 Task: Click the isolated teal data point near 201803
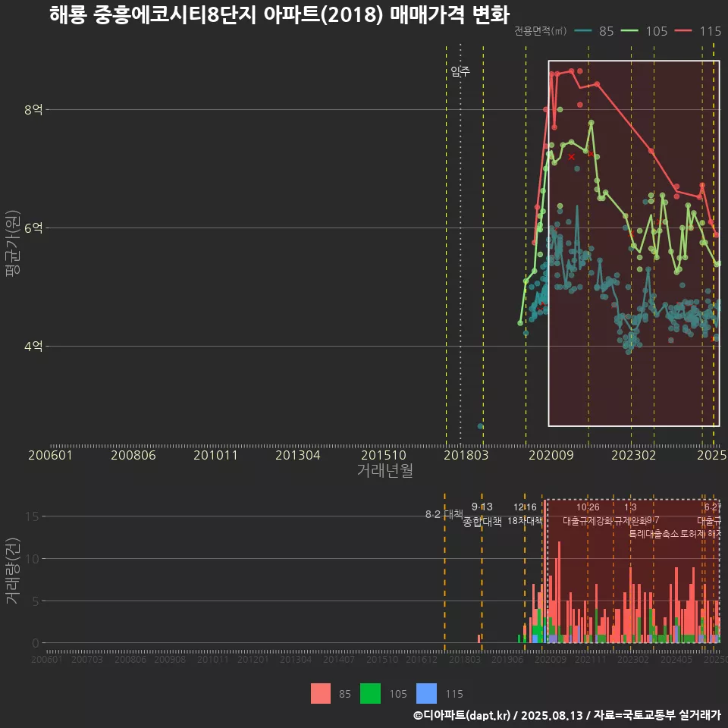click(480, 426)
